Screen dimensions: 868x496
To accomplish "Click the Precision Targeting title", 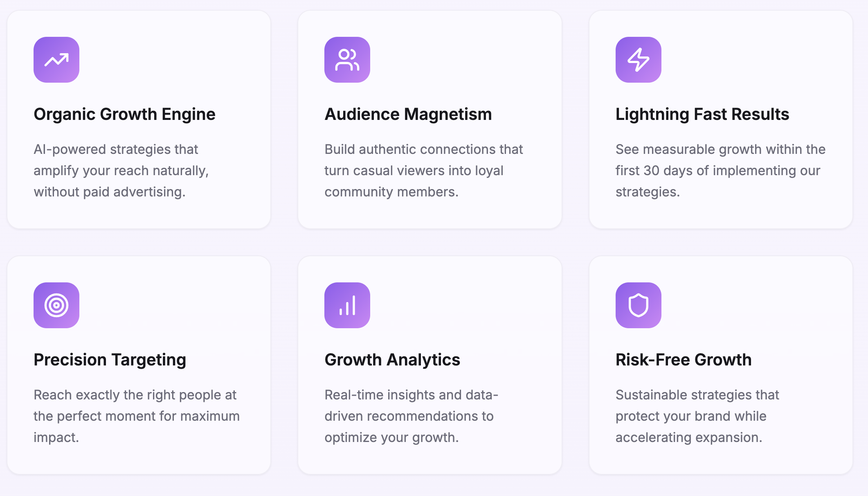I will click(110, 360).
